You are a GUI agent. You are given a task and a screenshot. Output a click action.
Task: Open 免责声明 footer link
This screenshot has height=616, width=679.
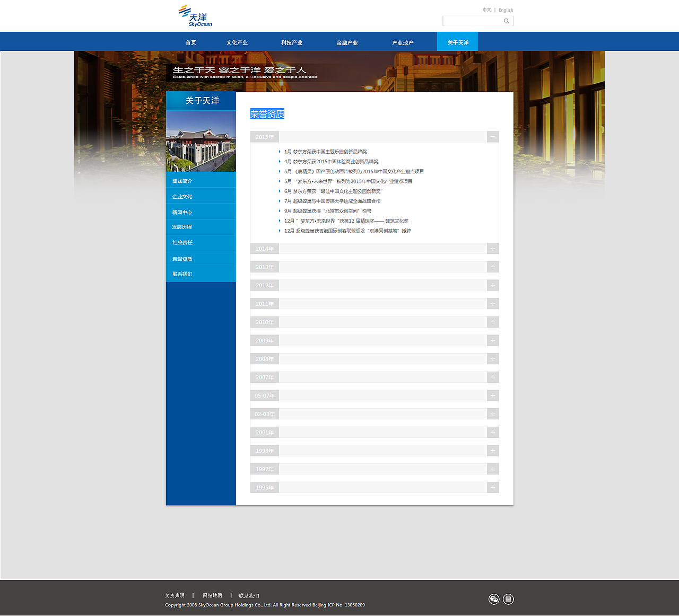click(x=175, y=596)
